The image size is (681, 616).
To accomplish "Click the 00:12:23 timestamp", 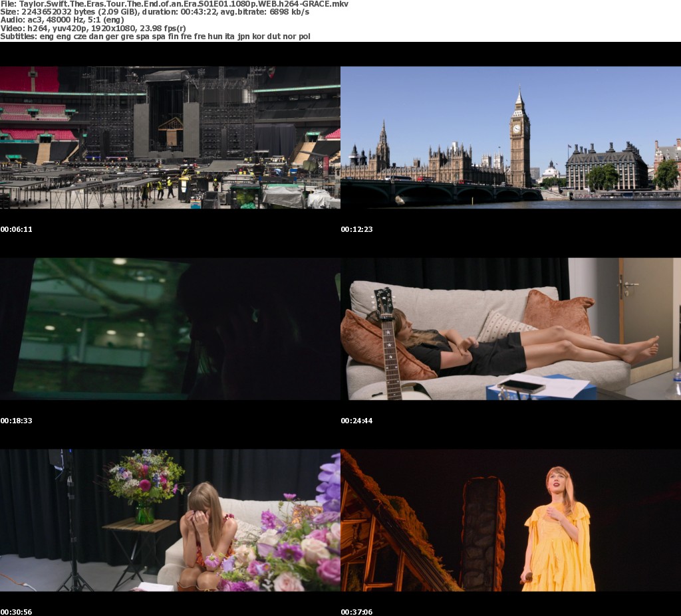I will point(357,229).
